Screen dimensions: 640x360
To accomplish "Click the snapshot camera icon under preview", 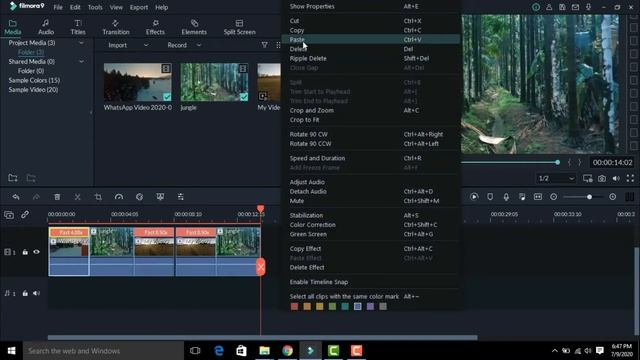I will (x=602, y=178).
